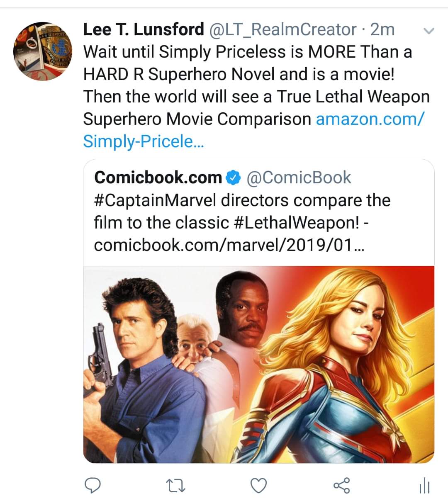Image resolution: width=448 pixels, height=501 pixels.
Task: Open the share tweet options
Action: [x=342, y=485]
